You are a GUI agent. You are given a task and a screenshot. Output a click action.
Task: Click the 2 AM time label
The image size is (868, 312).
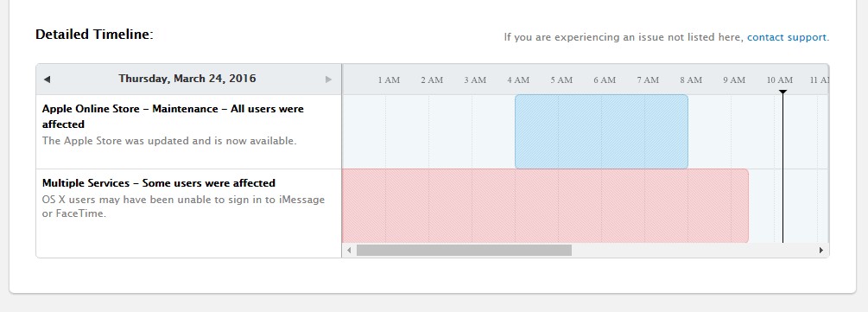coord(432,80)
